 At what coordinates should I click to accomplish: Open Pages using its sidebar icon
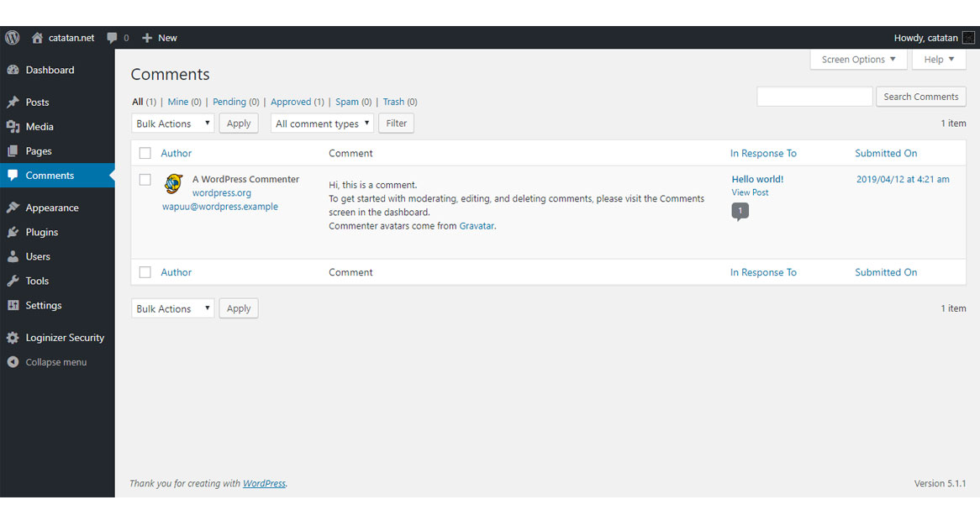tap(12, 150)
